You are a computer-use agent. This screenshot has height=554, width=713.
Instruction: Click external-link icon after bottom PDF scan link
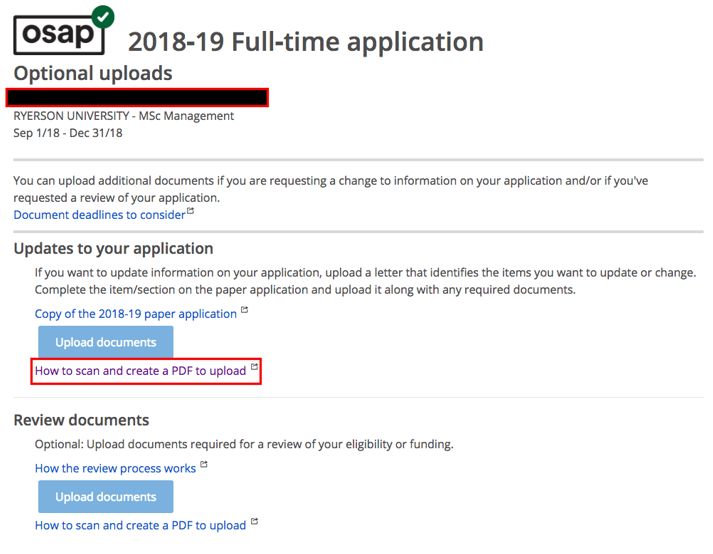pos(253,522)
